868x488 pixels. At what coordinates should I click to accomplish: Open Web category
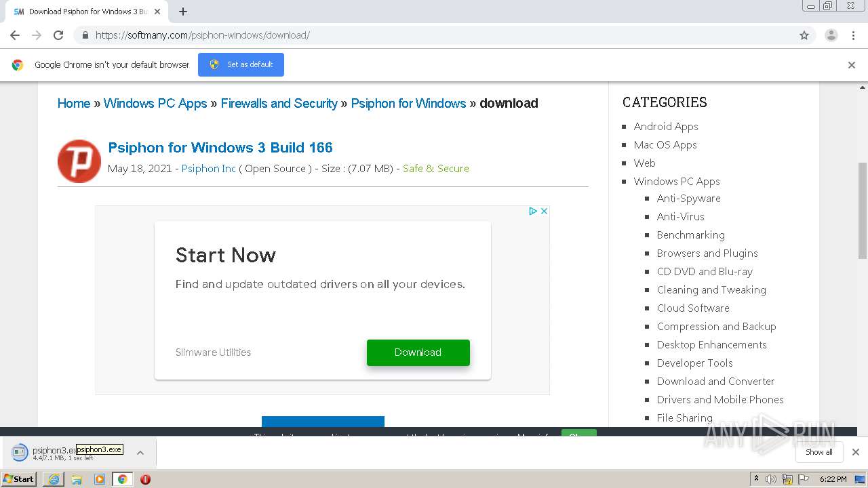click(x=644, y=163)
